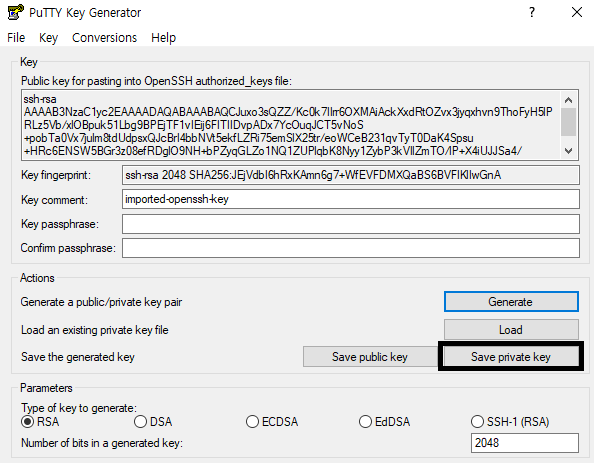Select the RSA key type
Screen dimensions: 594x463
(x=40, y=422)
